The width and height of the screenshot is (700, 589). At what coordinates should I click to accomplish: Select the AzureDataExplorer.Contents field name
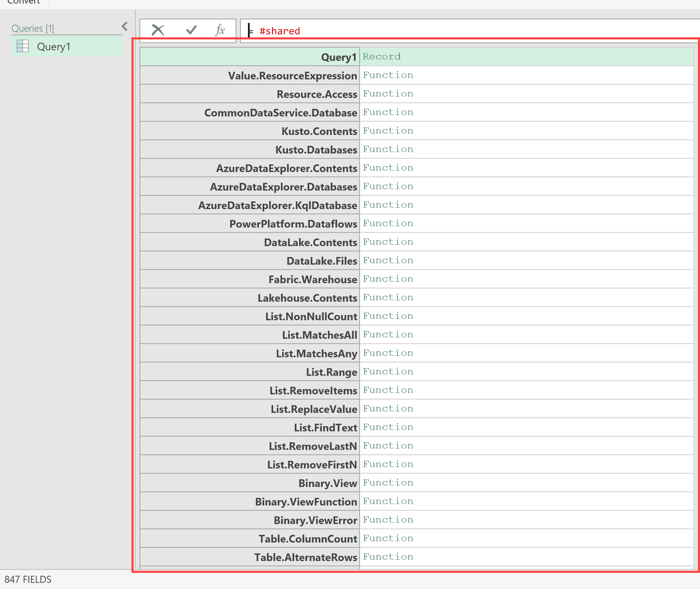pos(249,168)
